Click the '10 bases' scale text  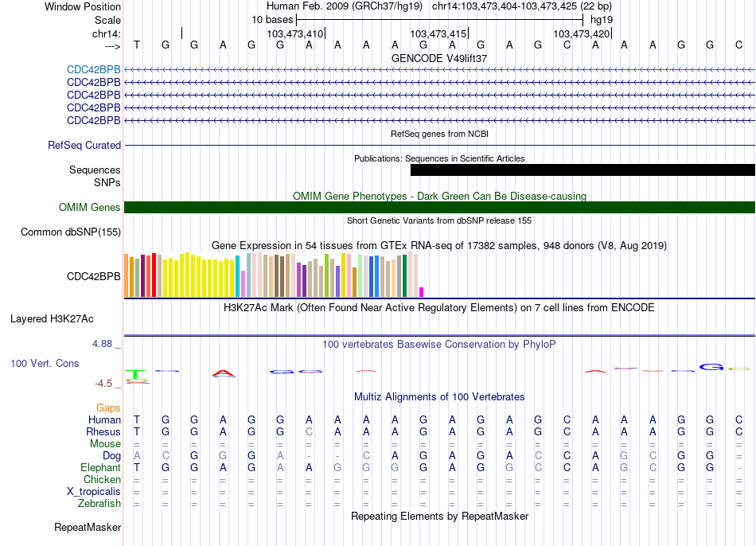(272, 20)
